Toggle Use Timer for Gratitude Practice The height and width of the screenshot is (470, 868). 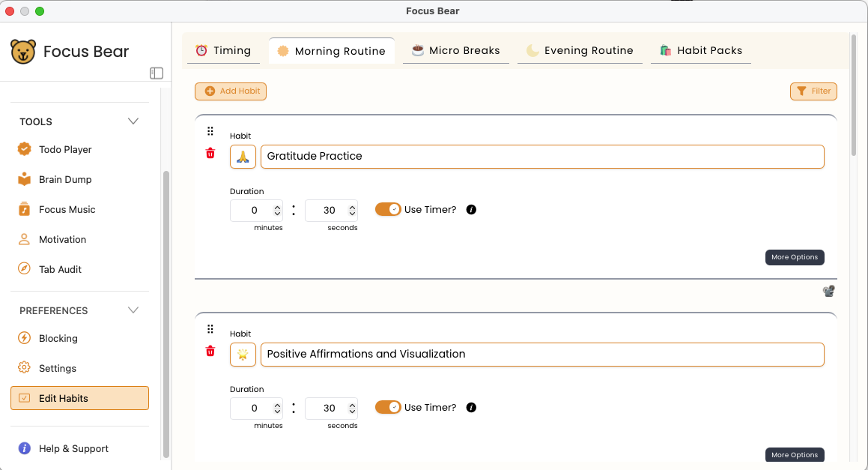coord(388,209)
